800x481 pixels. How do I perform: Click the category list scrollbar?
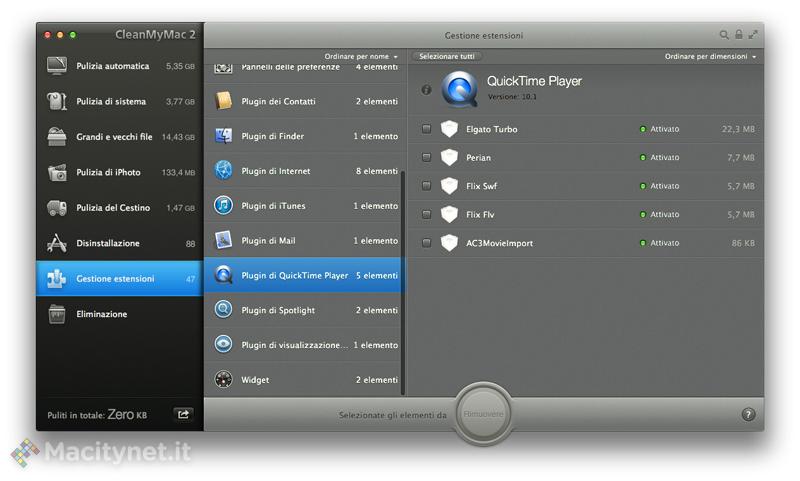pos(403,282)
